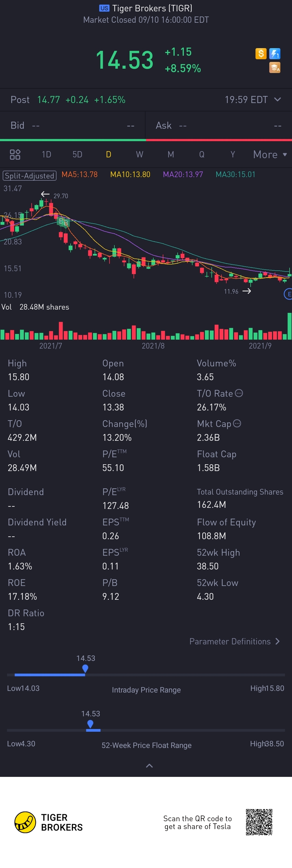292x868 pixels.
Task: Expand the post-market time dropdown chevron
Action: [277, 100]
